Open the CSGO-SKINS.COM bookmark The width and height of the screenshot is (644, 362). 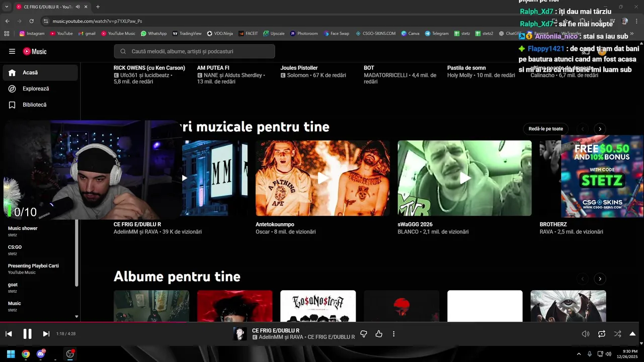pos(375,34)
